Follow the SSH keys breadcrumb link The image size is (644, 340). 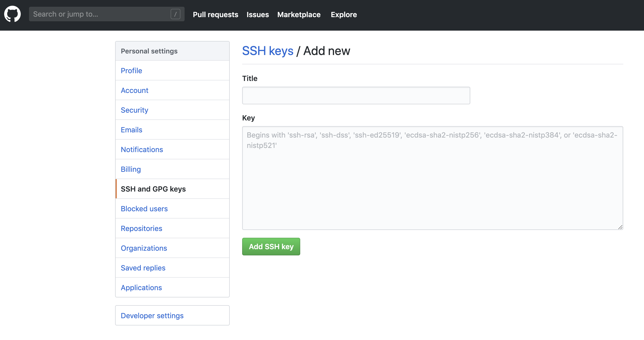(x=268, y=51)
